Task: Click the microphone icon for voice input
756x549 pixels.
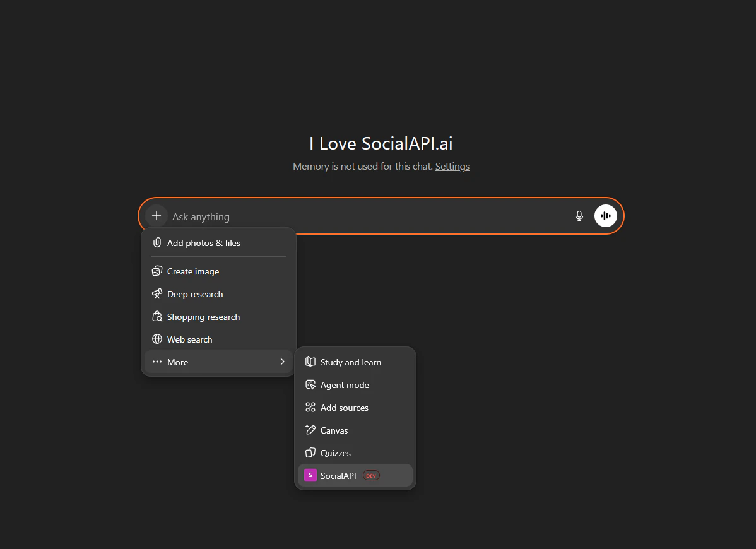Action: (x=579, y=215)
